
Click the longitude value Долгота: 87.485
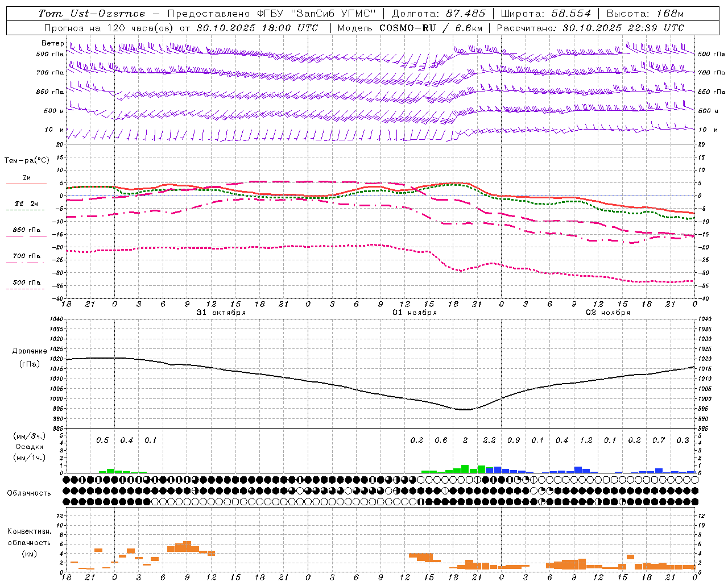click(x=439, y=14)
